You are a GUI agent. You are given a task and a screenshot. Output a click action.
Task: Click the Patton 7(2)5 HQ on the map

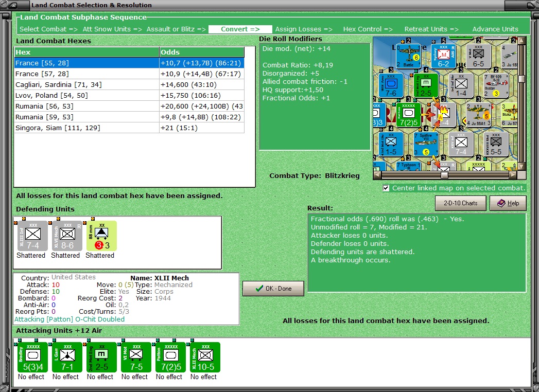pyautogui.click(x=408, y=115)
